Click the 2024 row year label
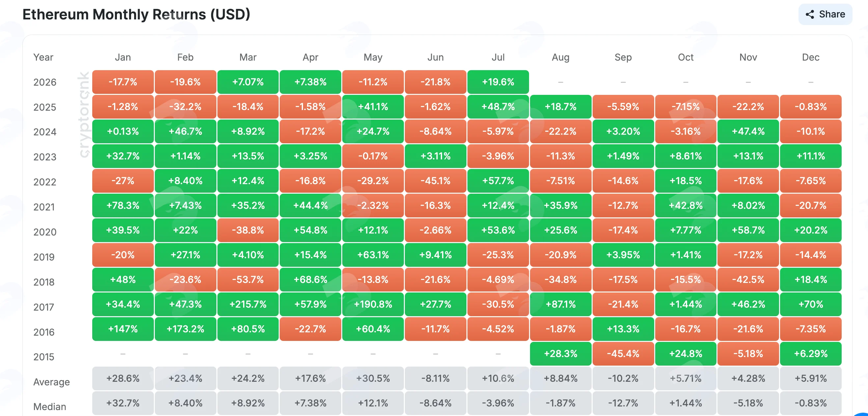This screenshot has height=416, width=868. coord(45,132)
